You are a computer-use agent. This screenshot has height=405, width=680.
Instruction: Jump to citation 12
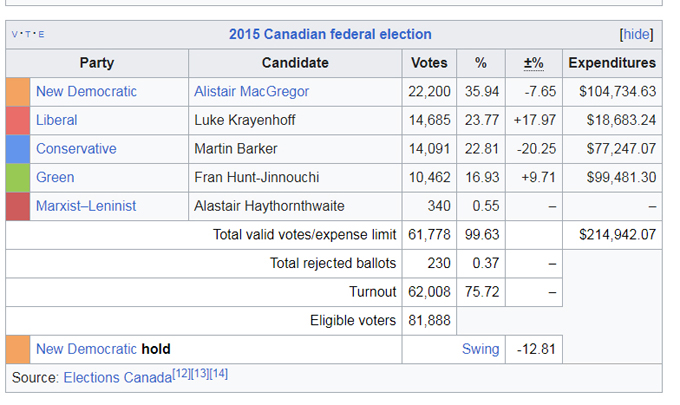pyautogui.click(x=183, y=374)
